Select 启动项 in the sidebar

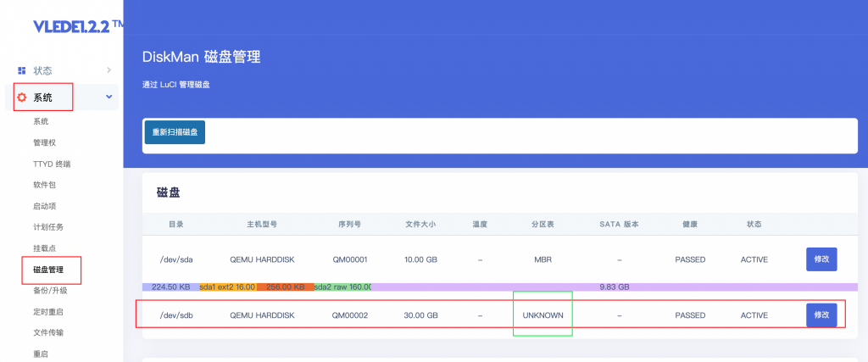[45, 206]
